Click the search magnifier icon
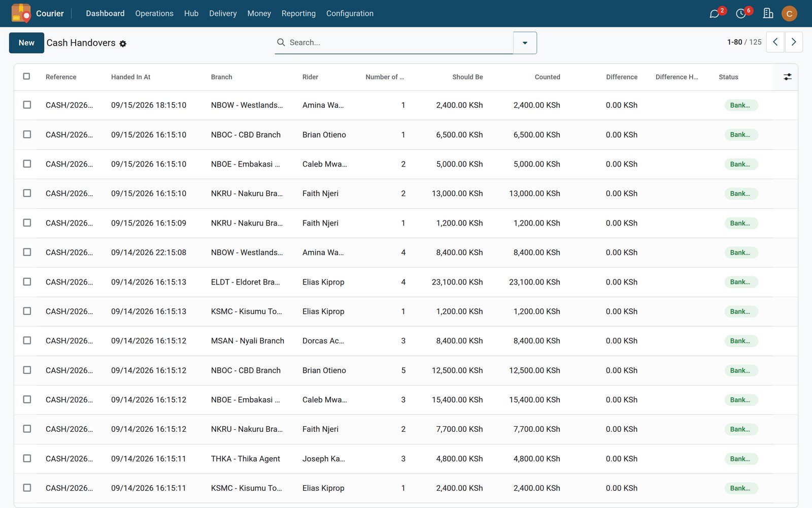Screen dimensions: 812x508 (281, 42)
